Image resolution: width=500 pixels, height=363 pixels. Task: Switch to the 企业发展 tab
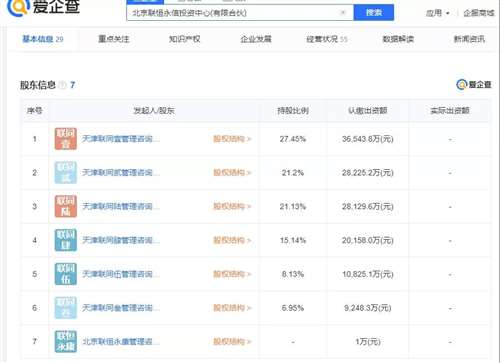click(256, 39)
